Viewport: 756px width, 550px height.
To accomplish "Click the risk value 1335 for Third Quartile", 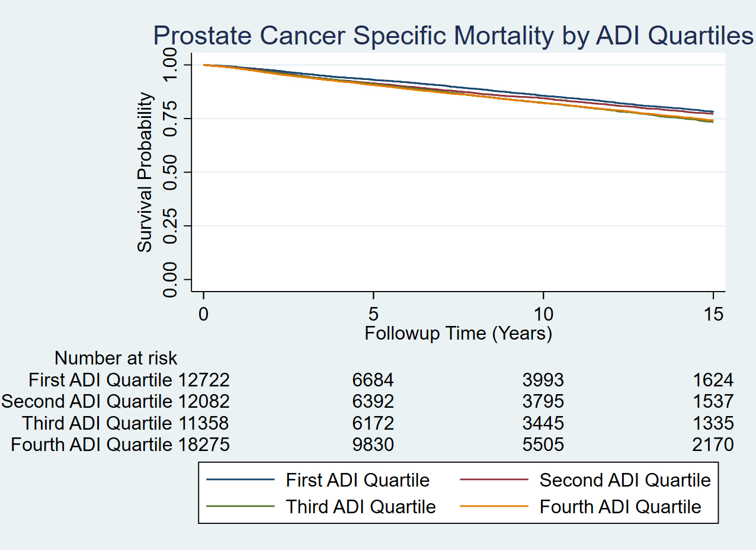I will (713, 423).
